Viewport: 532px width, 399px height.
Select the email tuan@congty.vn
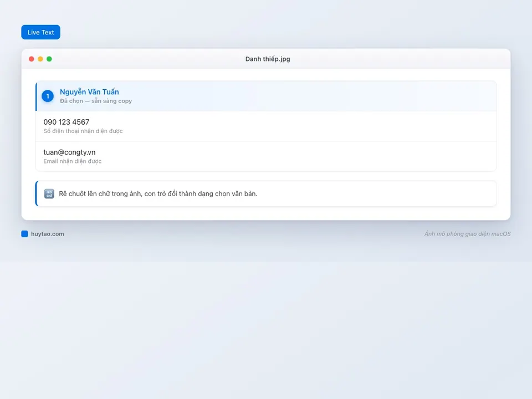coord(69,152)
